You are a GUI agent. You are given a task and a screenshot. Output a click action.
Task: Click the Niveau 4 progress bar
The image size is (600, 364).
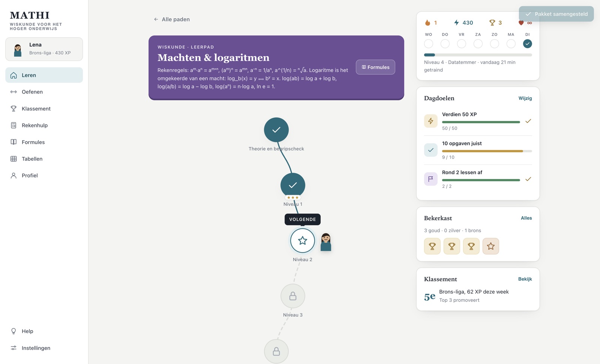tap(478, 55)
